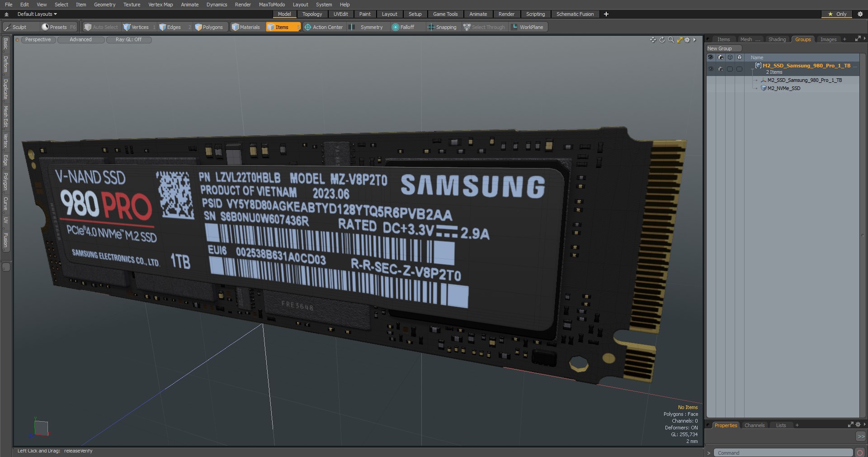Image resolution: width=868 pixels, height=457 pixels.
Task: Click the Command input field
Action: click(783, 453)
